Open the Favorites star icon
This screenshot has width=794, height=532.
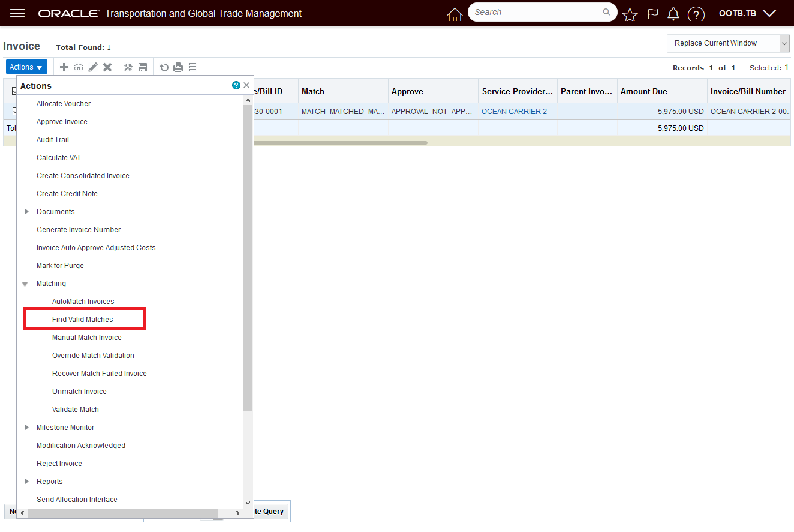[630, 14]
